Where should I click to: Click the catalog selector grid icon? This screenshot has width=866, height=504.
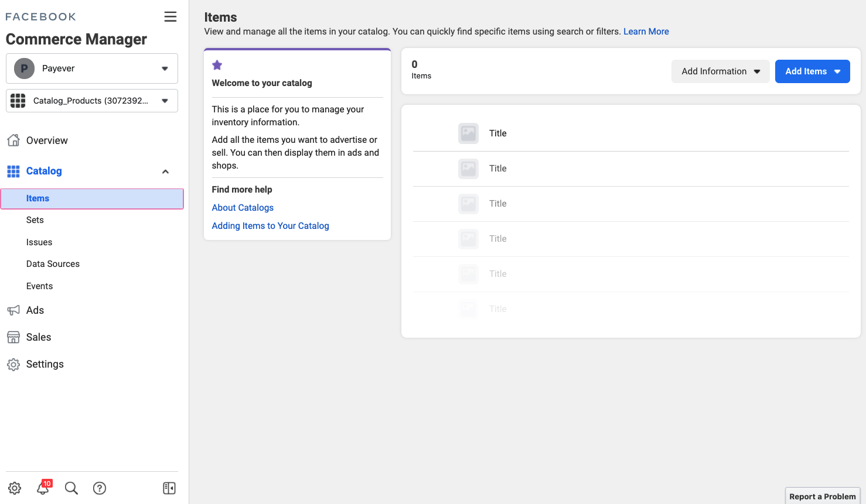tap(18, 101)
